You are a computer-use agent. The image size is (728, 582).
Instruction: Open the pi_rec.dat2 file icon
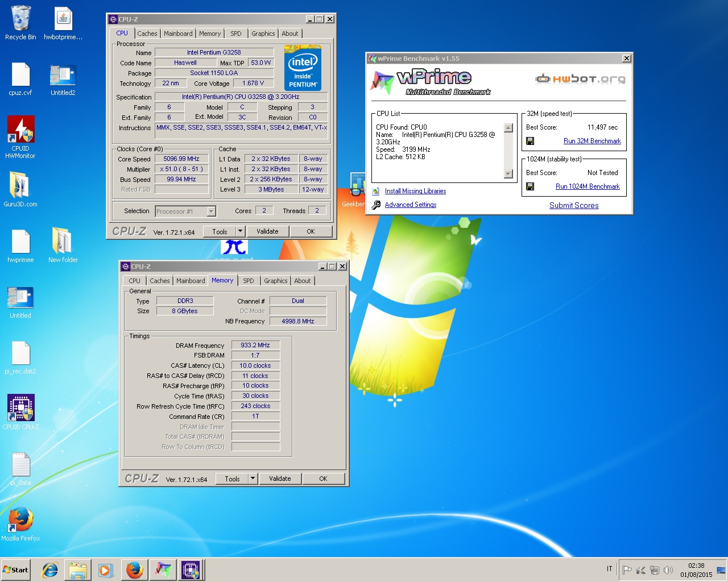coord(20,357)
